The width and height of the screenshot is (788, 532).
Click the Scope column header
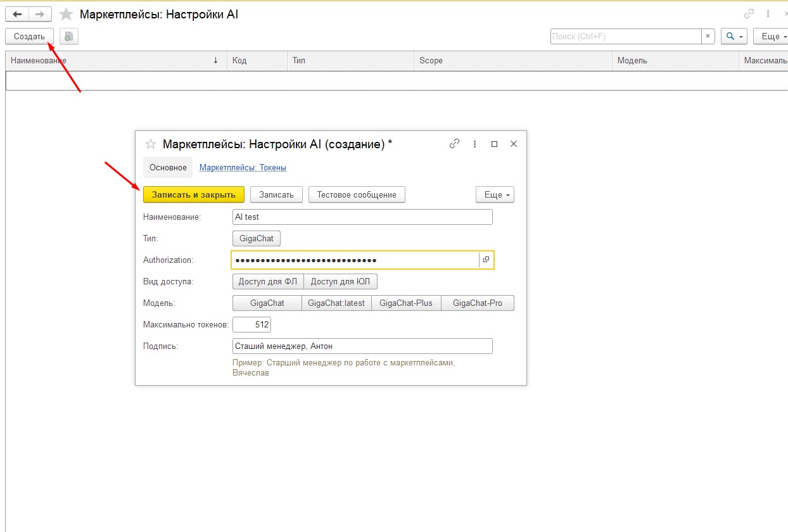click(x=513, y=60)
